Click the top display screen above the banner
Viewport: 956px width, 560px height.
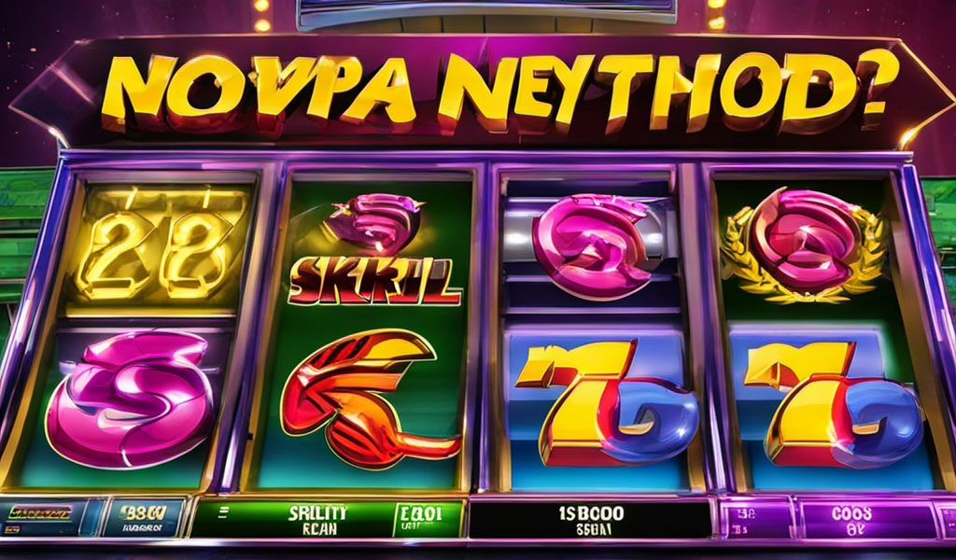pyautogui.click(x=486, y=13)
